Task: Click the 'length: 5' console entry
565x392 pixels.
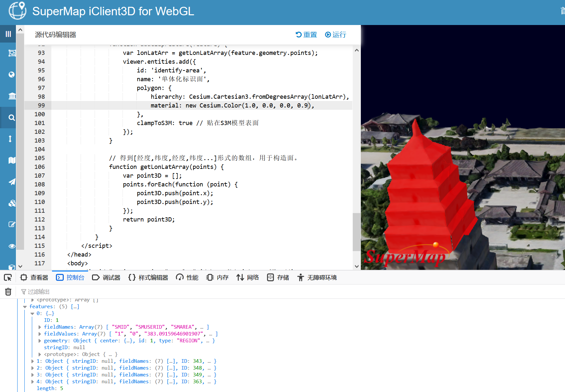Action: pyautogui.click(x=50, y=388)
